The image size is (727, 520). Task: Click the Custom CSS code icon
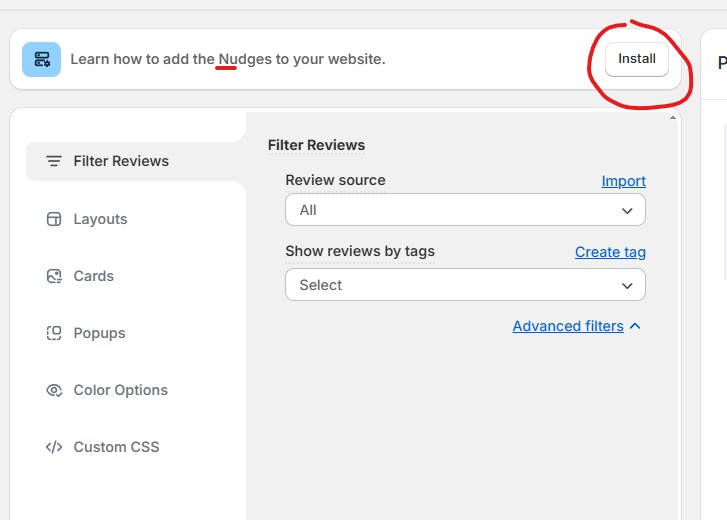[54, 447]
